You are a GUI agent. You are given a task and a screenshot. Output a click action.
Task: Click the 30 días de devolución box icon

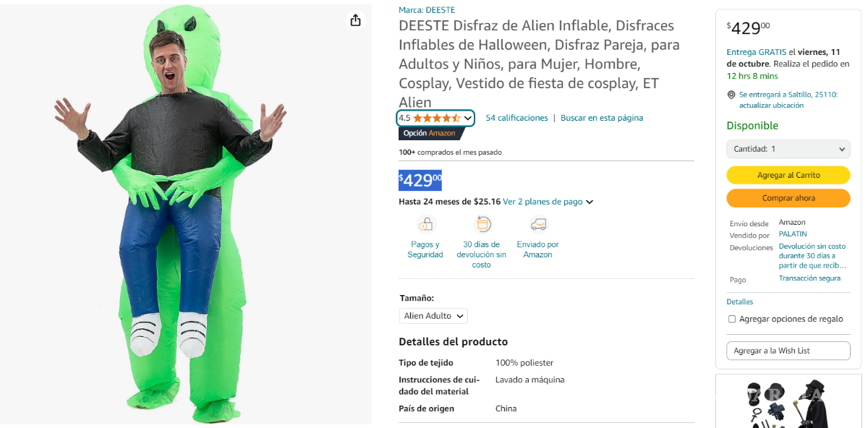coord(482,224)
